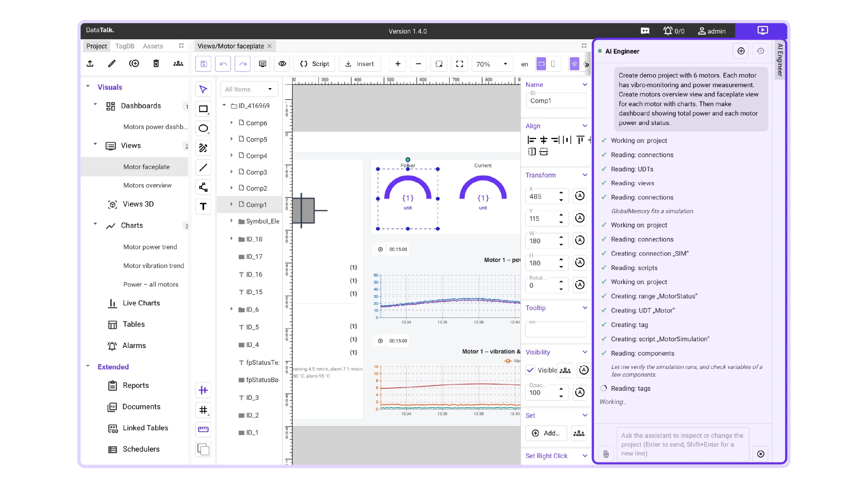Increase the Y position stepper value
The width and height of the screenshot is (868, 488).
(x=561, y=215)
